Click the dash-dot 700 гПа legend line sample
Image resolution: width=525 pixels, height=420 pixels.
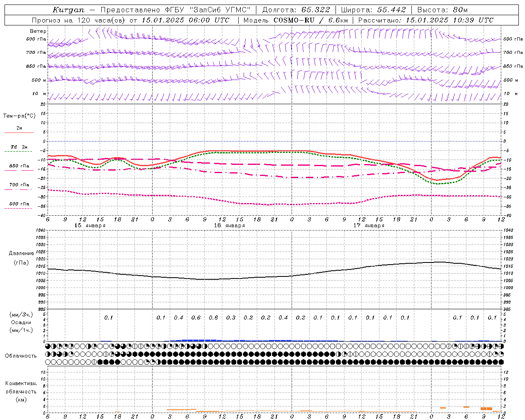19,189
